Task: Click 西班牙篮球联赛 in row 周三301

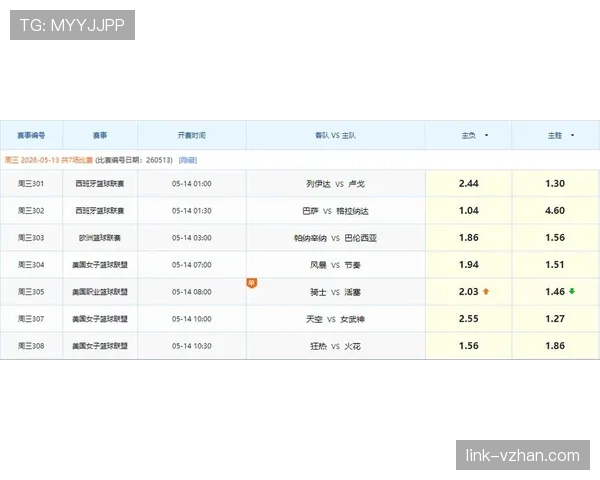Action: click(100, 184)
